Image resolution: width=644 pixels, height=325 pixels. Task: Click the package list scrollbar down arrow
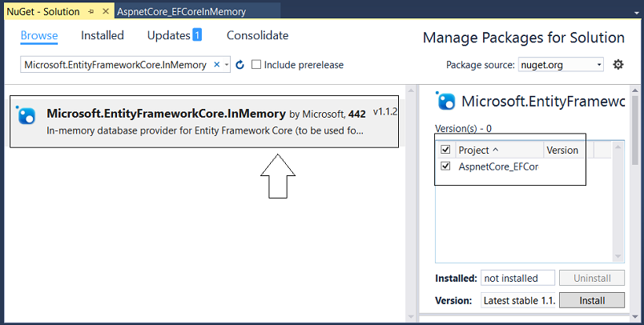(411, 317)
